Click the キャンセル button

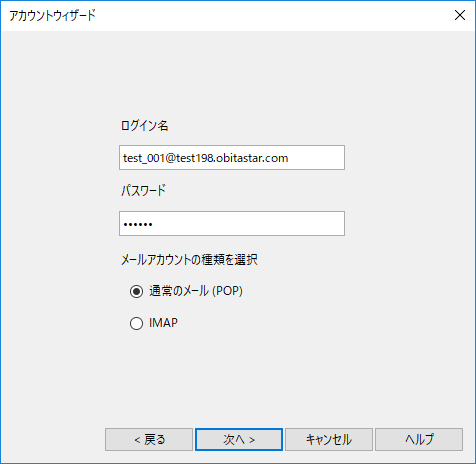[x=329, y=440]
